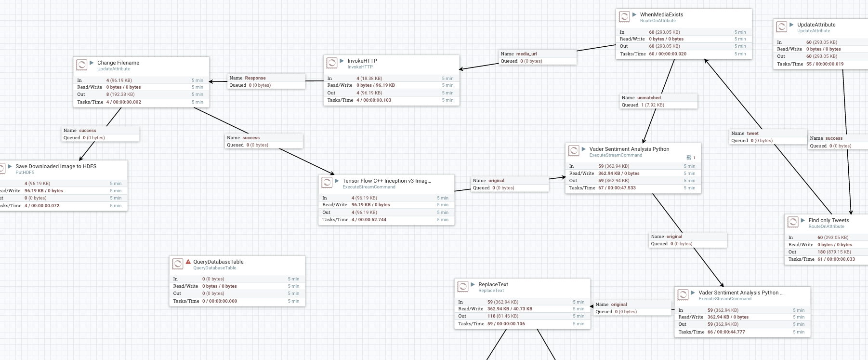
Task: Select the unmatched connection label
Action: (658, 101)
